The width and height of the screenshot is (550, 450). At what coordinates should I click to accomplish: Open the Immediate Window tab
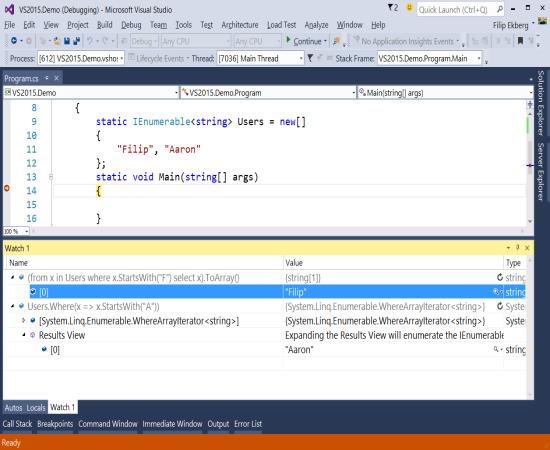[x=172, y=424]
